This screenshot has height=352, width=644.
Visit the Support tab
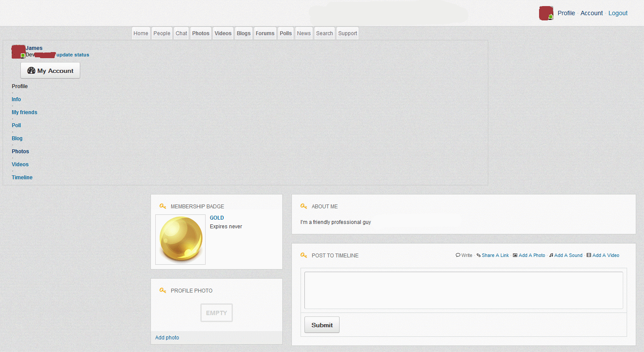coord(348,33)
